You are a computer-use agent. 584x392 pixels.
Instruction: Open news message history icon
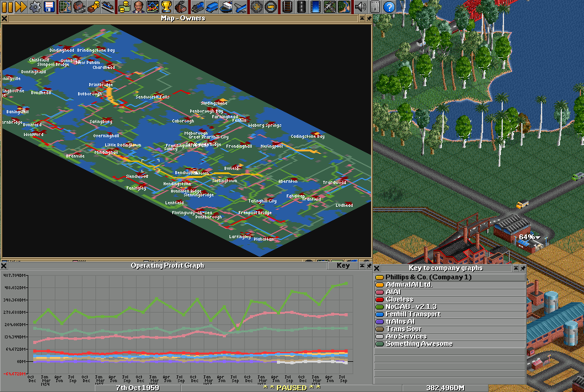pos(374,7)
